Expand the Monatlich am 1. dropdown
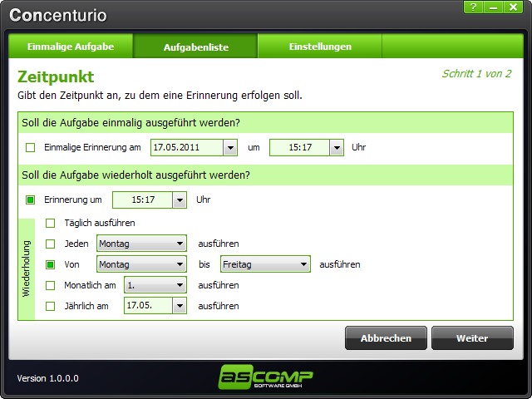This screenshot has height=399, width=532. [155, 285]
